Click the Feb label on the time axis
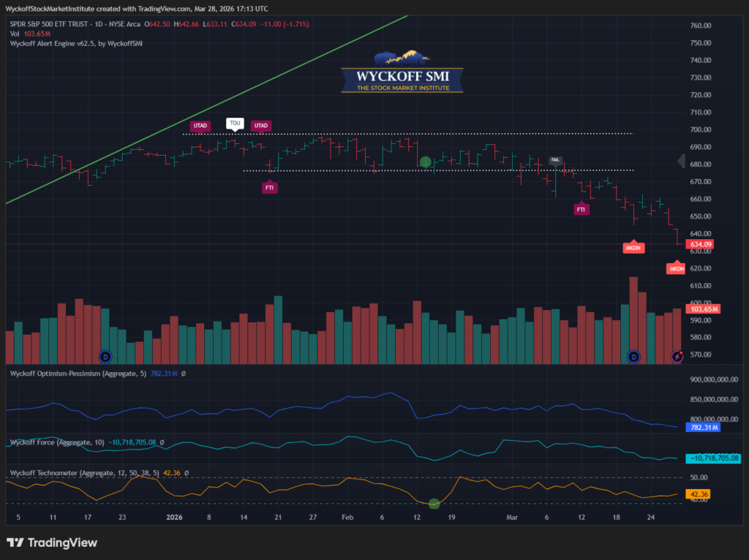This screenshot has width=749, height=560. (x=347, y=517)
